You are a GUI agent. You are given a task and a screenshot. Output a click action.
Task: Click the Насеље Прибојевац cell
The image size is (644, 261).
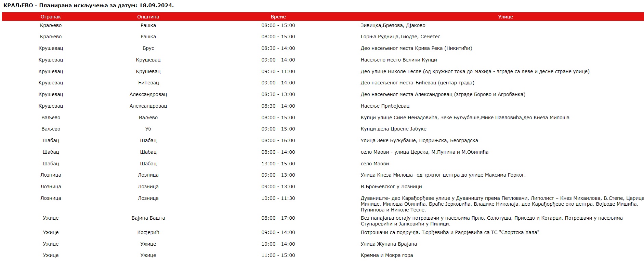point(385,106)
